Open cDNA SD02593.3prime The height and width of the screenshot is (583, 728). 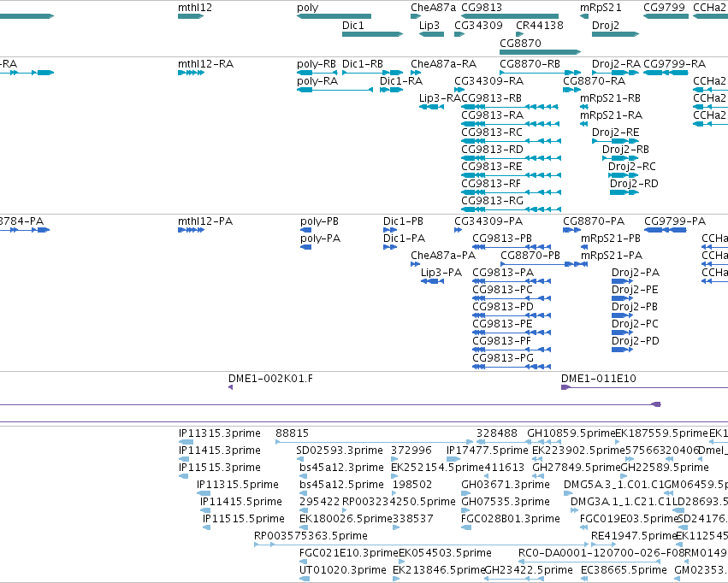point(340,450)
